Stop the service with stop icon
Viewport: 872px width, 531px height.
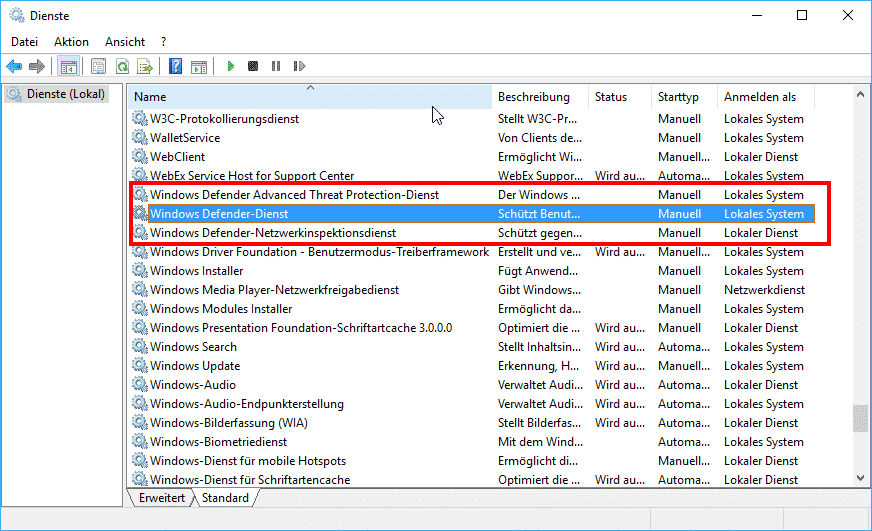click(x=253, y=66)
